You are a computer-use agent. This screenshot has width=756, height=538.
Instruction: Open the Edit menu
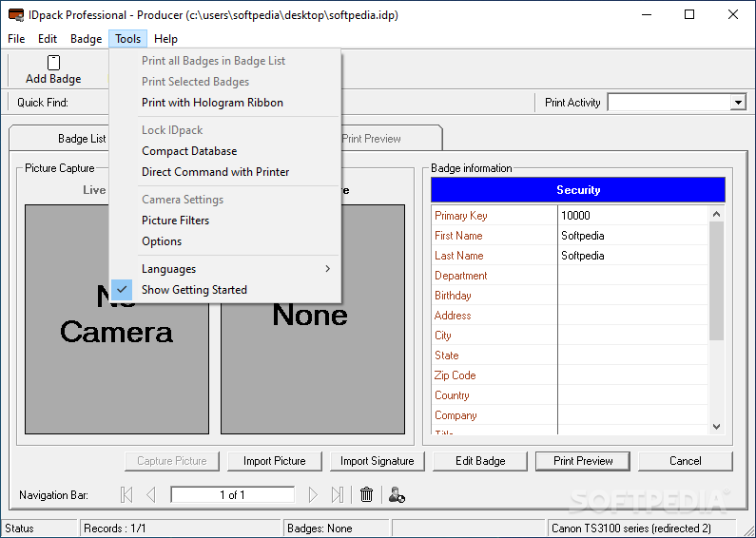tap(48, 39)
